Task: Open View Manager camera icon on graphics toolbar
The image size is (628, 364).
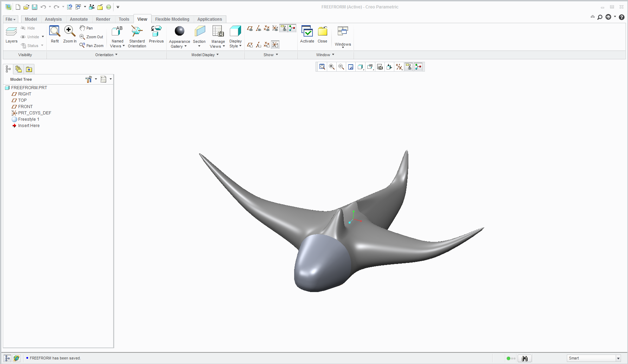Action: pyautogui.click(x=380, y=67)
